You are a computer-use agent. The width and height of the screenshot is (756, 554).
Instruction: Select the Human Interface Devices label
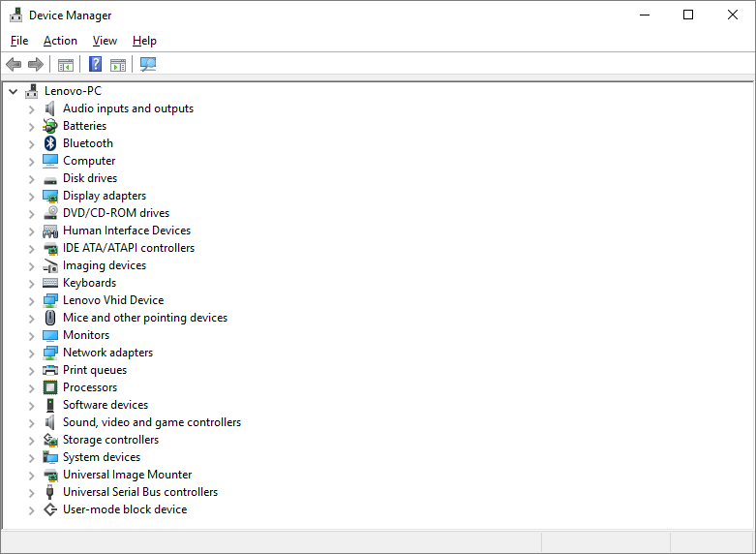click(127, 231)
